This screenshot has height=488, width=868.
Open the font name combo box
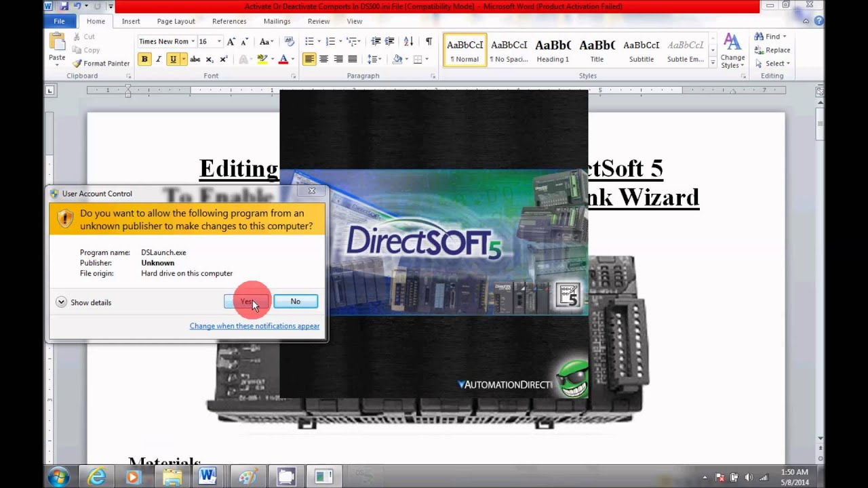[x=166, y=41]
